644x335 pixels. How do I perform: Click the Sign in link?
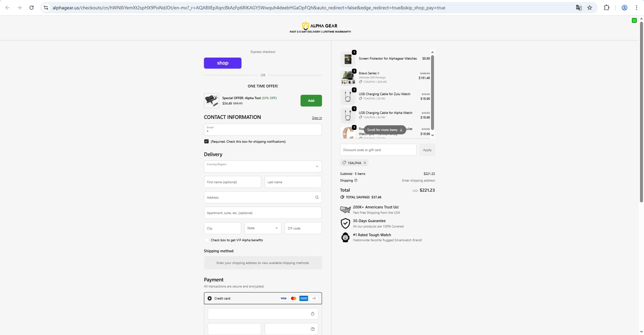317,118
